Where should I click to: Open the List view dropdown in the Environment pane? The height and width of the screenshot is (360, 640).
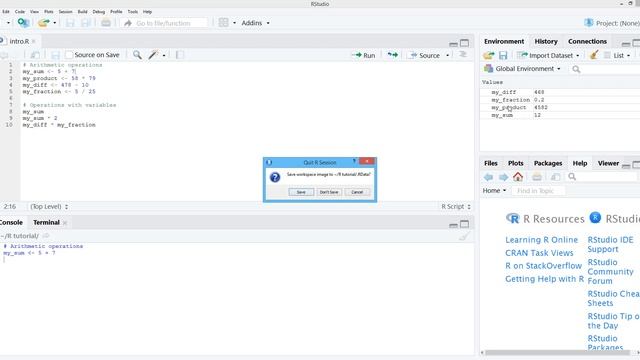coord(617,55)
